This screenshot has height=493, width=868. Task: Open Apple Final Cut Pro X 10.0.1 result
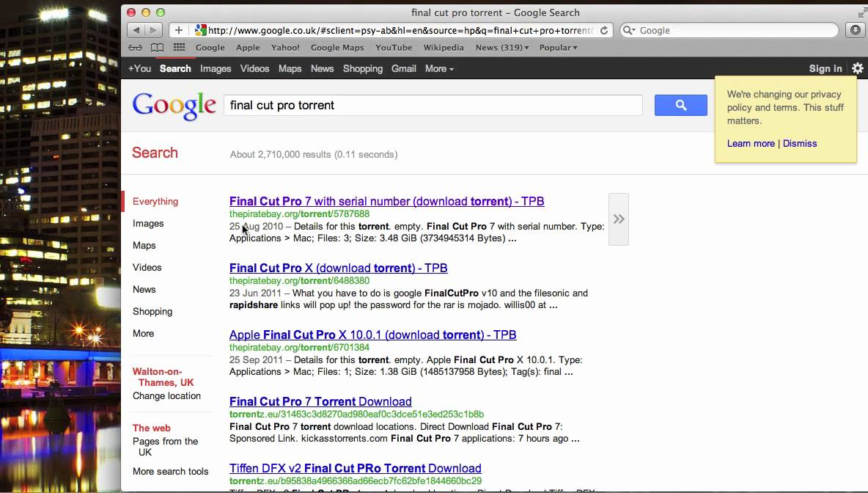[372, 335]
